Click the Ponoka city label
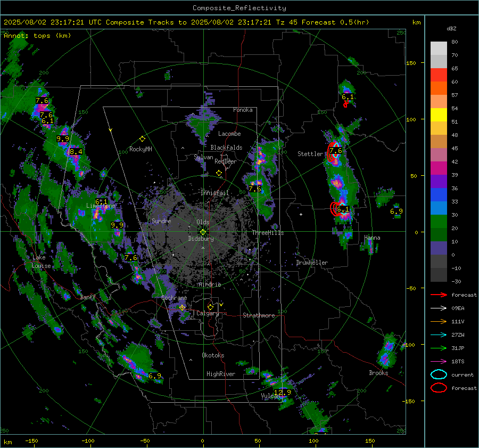The height and width of the screenshot is (448, 479). [243, 110]
